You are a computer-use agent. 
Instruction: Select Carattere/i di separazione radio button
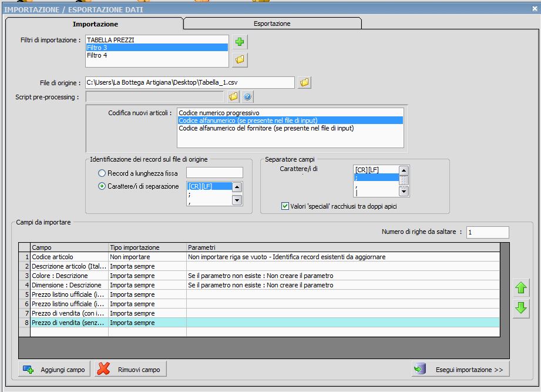(x=102, y=186)
